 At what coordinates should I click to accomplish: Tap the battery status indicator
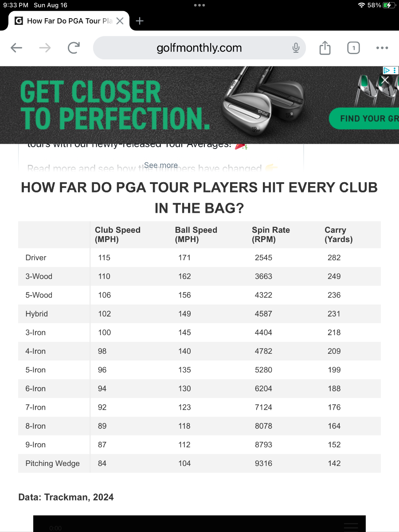click(388, 5)
